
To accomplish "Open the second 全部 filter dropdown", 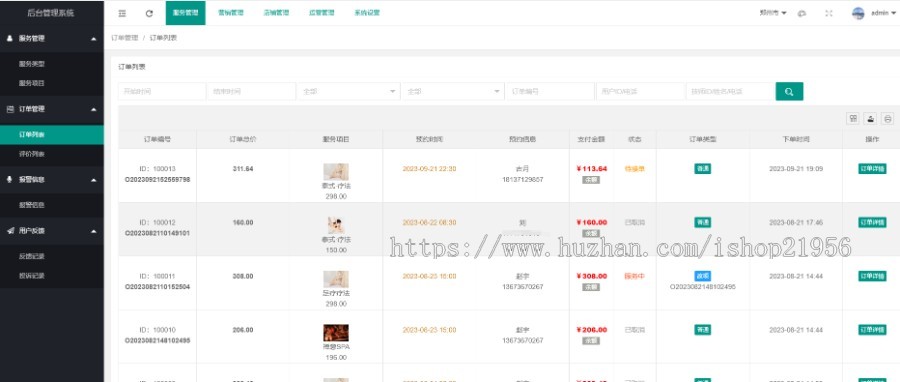I will tap(453, 91).
